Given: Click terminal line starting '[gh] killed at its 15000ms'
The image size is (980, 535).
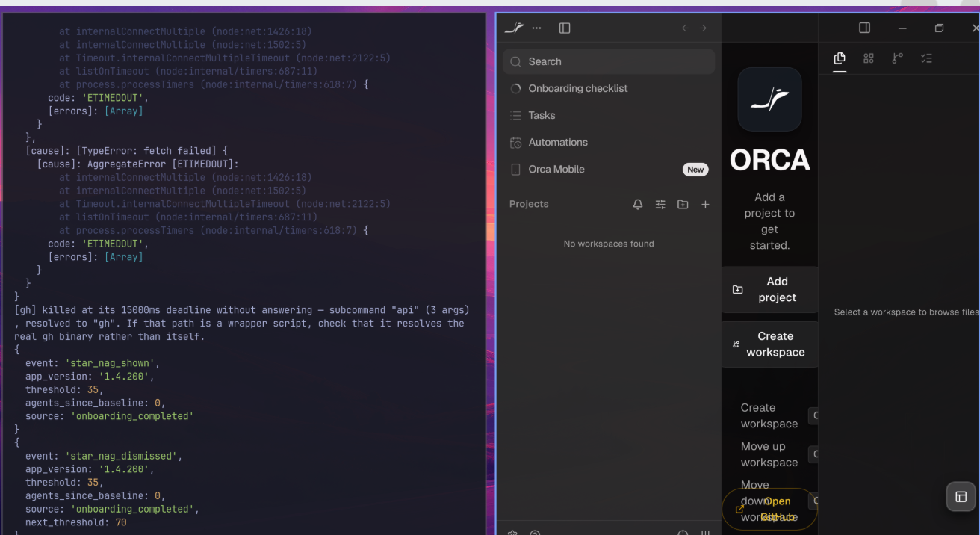Looking at the screenshot, I should click(x=242, y=310).
